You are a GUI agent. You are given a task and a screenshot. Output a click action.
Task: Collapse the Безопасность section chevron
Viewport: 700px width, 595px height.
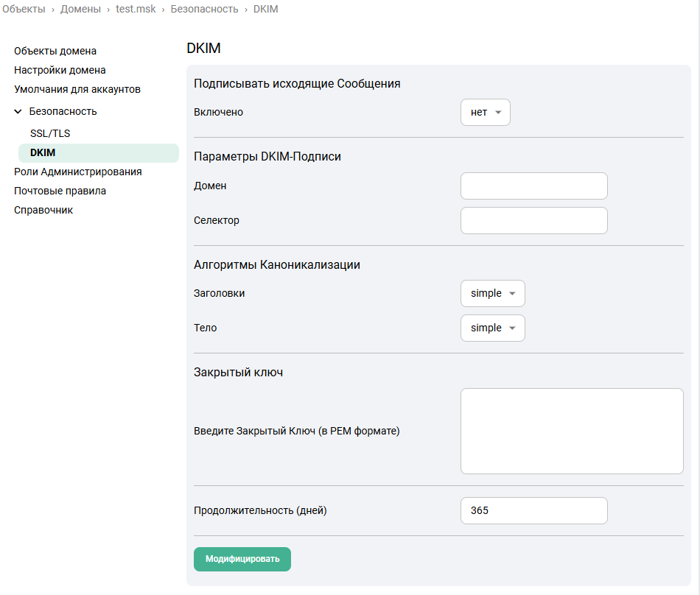[18, 112]
